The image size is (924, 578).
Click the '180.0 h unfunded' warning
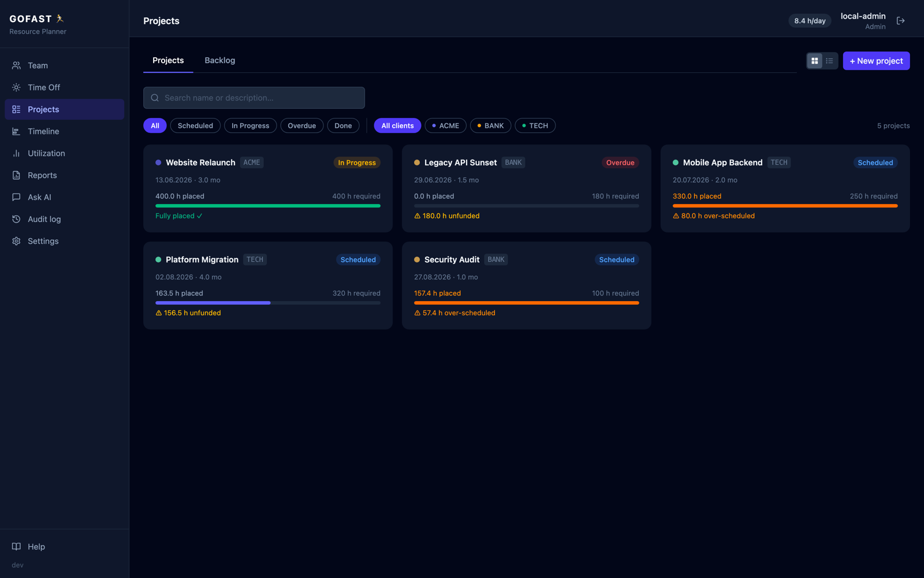pos(447,216)
